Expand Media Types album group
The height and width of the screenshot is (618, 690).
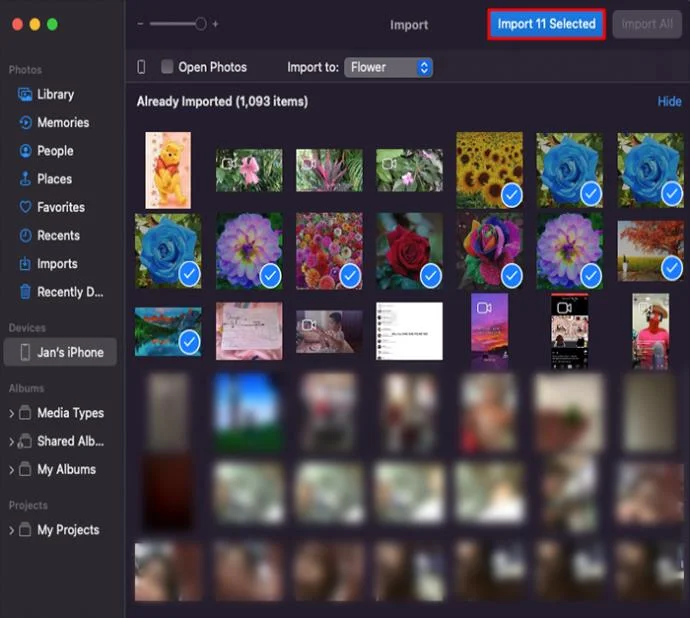(11, 413)
